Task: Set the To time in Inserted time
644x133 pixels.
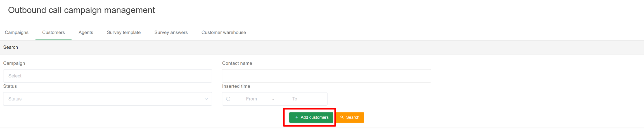Action: [295, 99]
